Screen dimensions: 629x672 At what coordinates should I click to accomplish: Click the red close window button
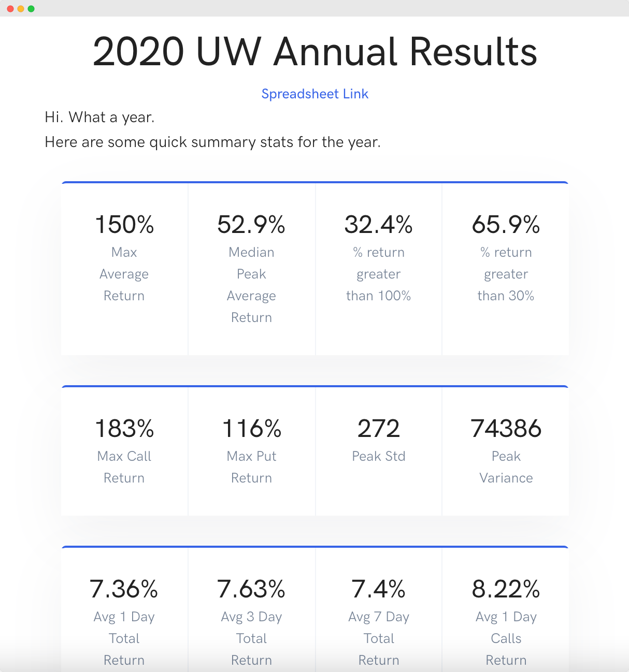point(10,9)
